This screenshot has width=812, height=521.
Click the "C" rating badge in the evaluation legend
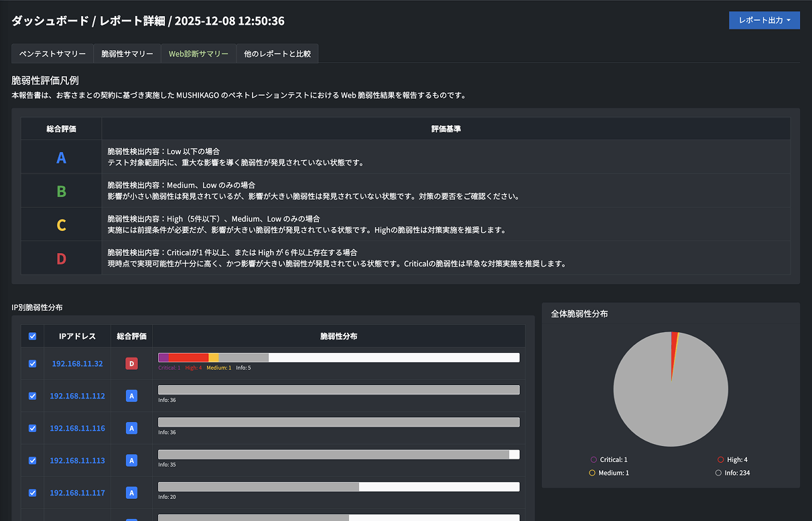tap(61, 224)
